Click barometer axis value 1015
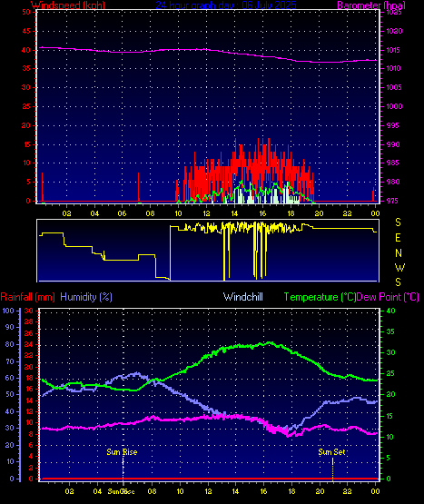The width and height of the screenshot is (424, 504). (x=394, y=50)
